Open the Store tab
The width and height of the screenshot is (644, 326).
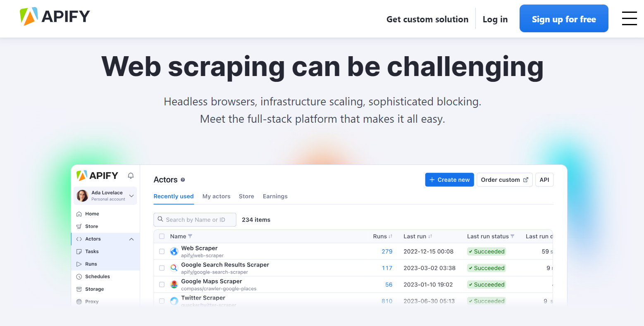246,196
